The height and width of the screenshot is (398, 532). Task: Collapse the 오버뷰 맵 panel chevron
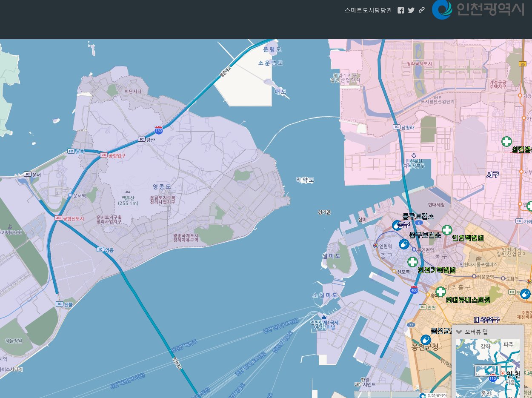click(x=459, y=332)
